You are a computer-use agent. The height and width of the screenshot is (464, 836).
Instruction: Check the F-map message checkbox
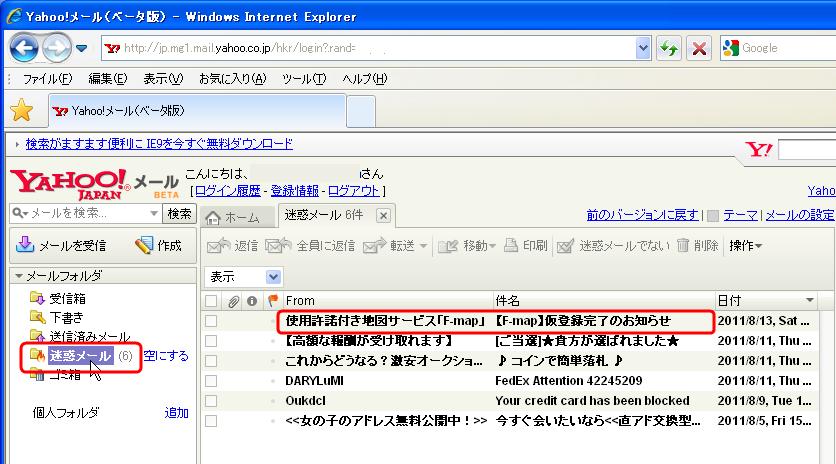(x=211, y=321)
